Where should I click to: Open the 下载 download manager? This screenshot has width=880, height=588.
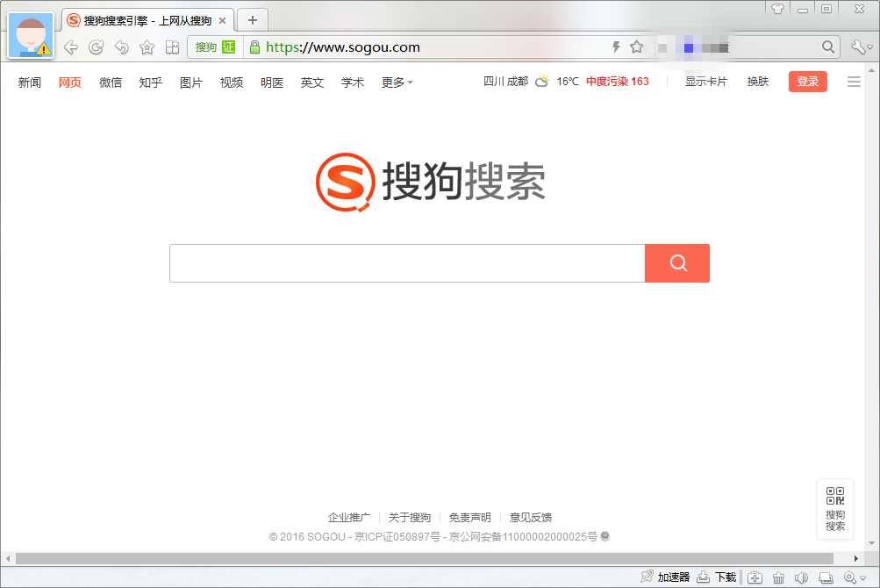(717, 577)
